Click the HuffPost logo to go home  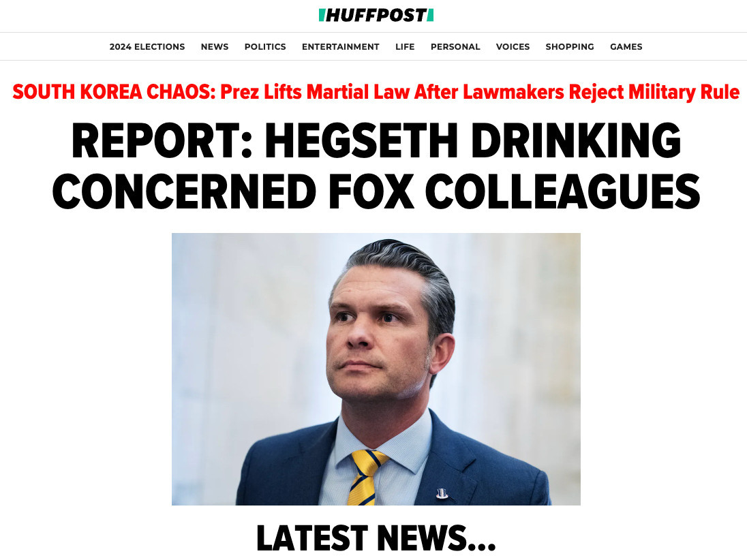[x=376, y=15]
